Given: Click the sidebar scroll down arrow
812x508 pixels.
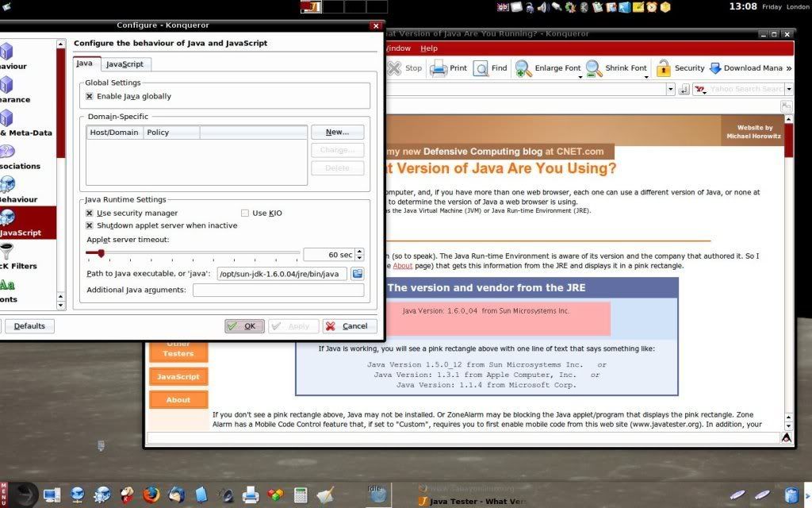Looking at the screenshot, I should pyautogui.click(x=60, y=306).
